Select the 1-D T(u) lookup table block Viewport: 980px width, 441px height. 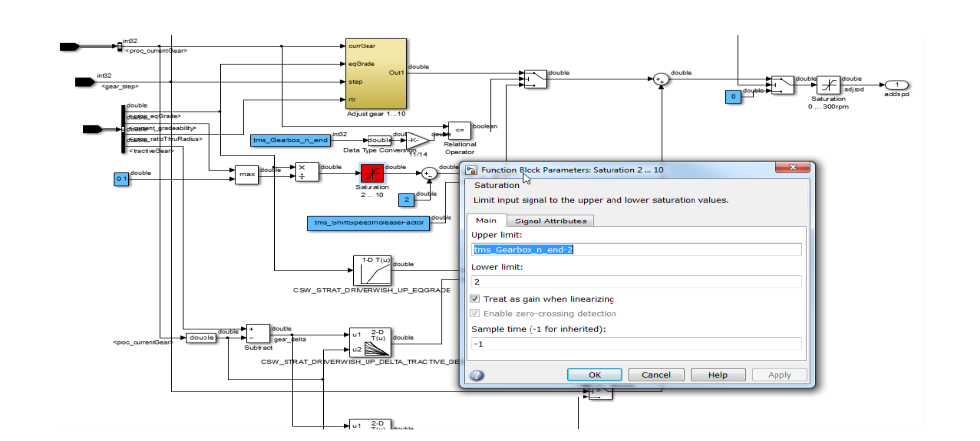(372, 270)
